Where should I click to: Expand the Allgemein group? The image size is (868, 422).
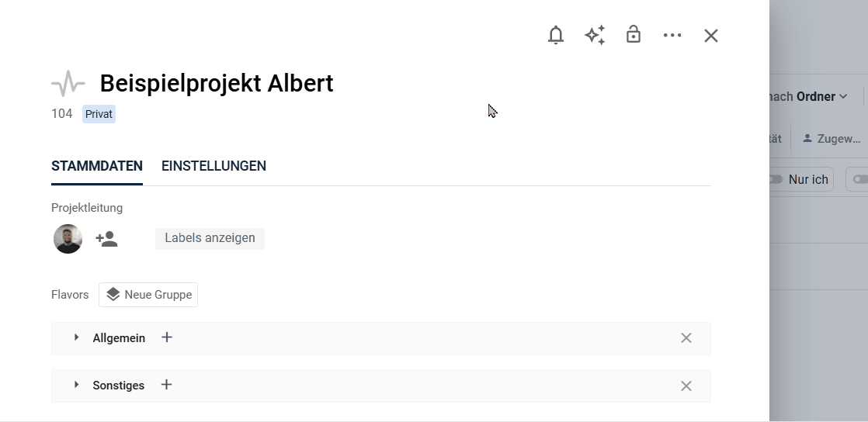pos(77,337)
